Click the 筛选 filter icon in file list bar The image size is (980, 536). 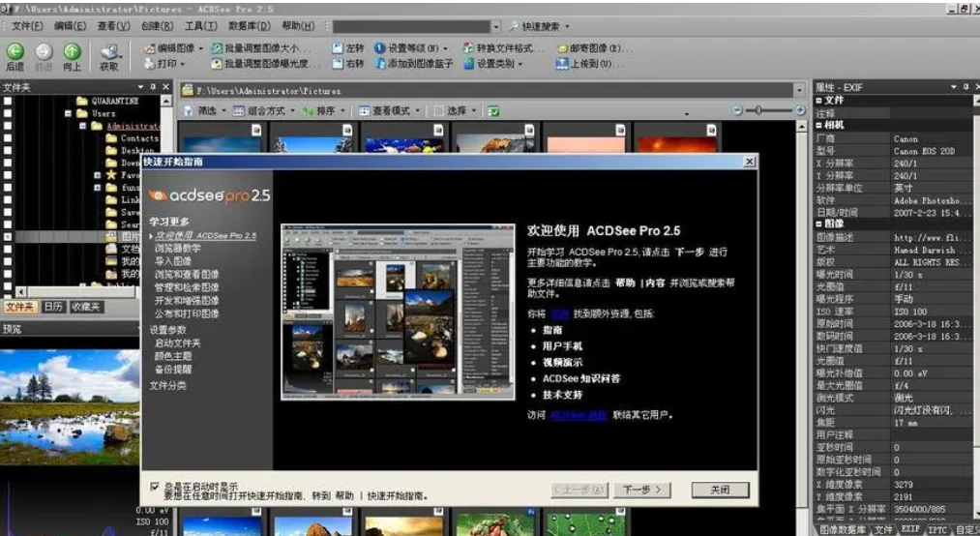(189, 110)
